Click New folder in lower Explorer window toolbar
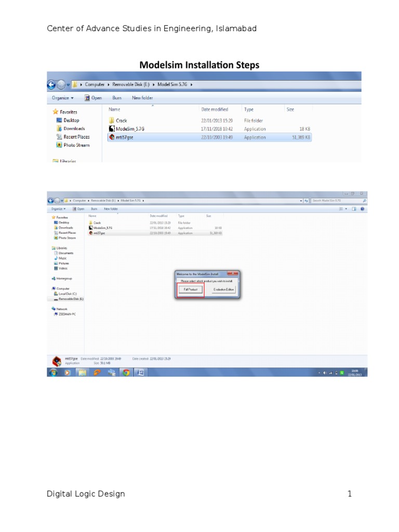Viewport: 399px width, 532px height. coord(111,209)
